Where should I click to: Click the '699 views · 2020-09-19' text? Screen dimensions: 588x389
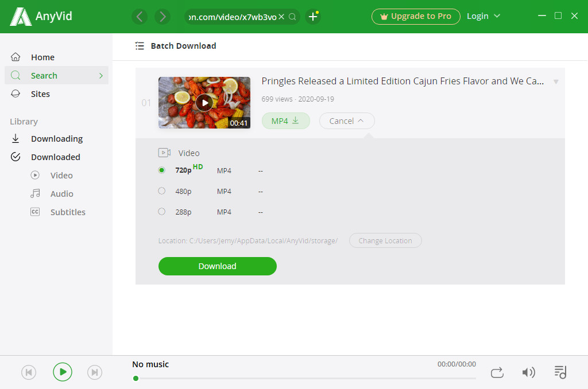(298, 99)
